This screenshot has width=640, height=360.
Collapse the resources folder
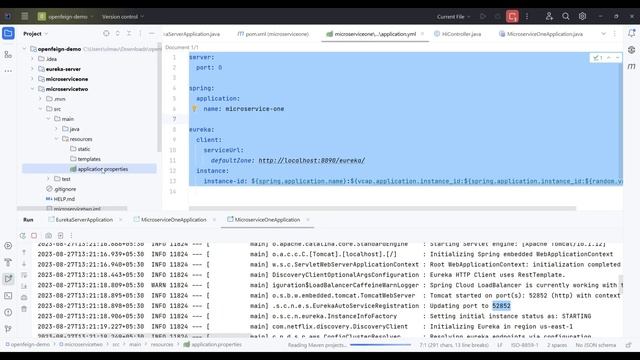[56, 139]
